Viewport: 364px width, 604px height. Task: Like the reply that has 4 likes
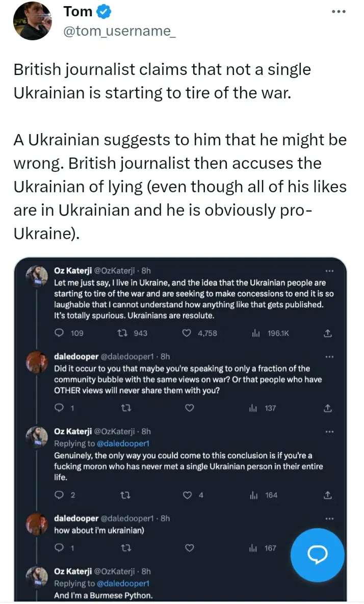[x=189, y=495]
